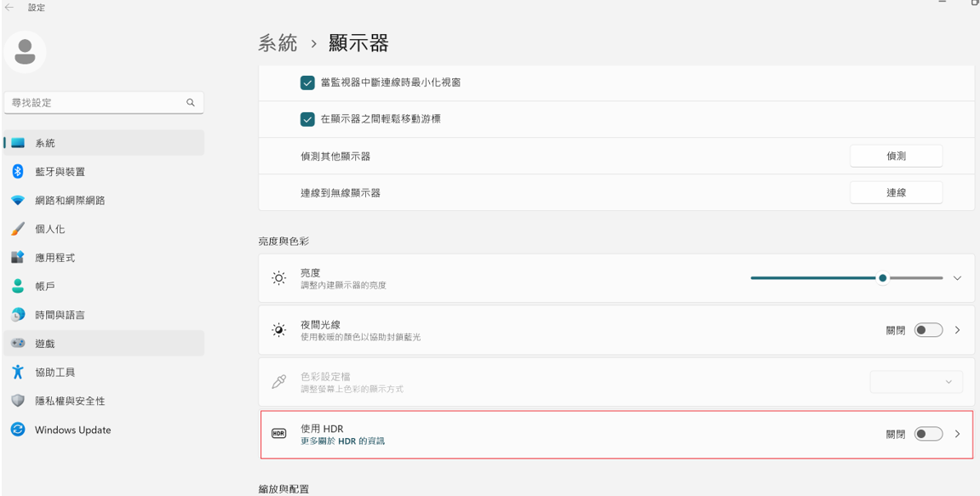
Task: Open the 更多關於 HDR 的資訊 link
Action: 342,442
